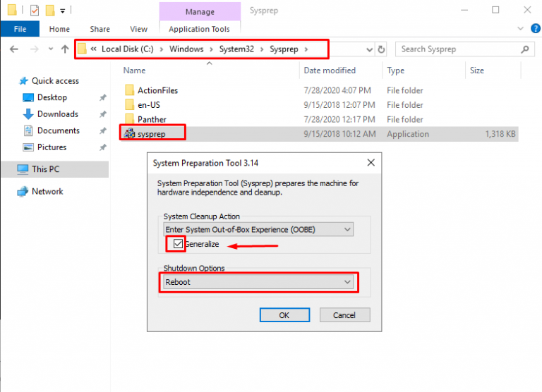Expand chevron after System32 in path
This screenshot has width=542, height=392.
[262, 49]
